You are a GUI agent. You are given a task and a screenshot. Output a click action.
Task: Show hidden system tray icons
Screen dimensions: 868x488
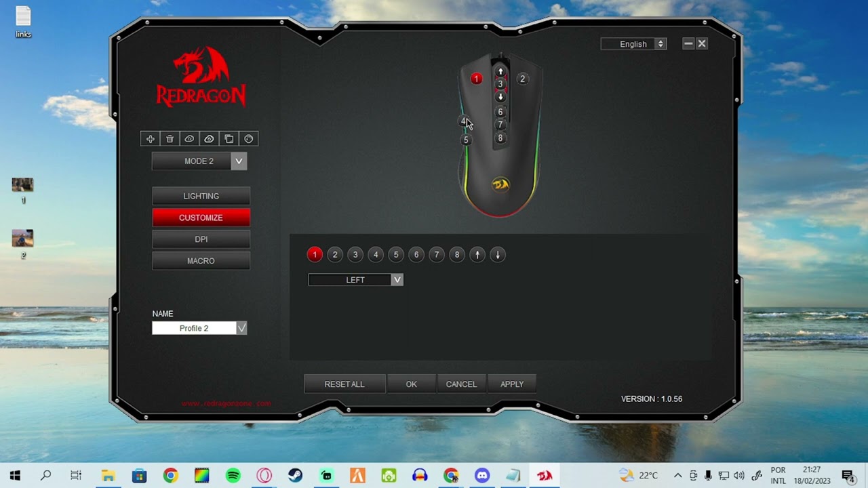[x=677, y=476]
